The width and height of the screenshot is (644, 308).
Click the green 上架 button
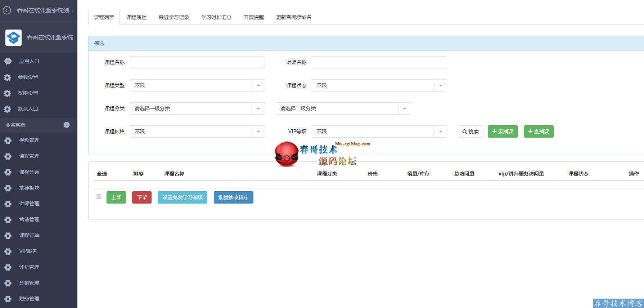(x=116, y=197)
